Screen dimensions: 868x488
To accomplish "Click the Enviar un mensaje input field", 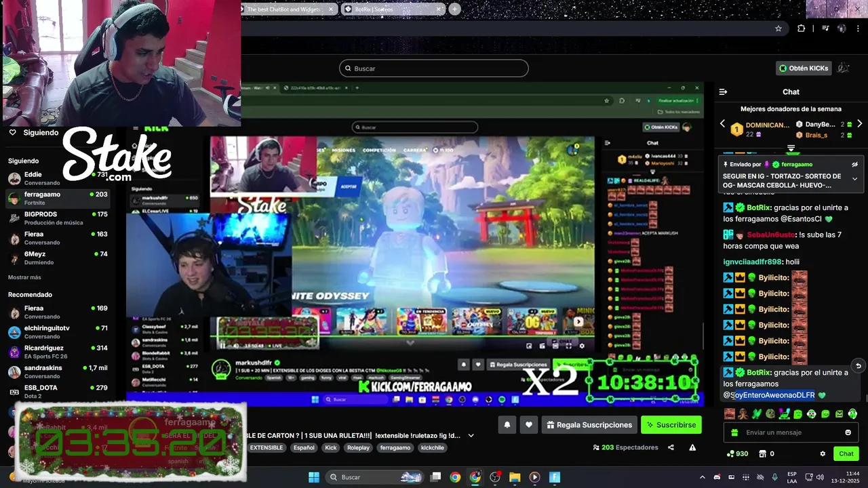I will pos(790,432).
